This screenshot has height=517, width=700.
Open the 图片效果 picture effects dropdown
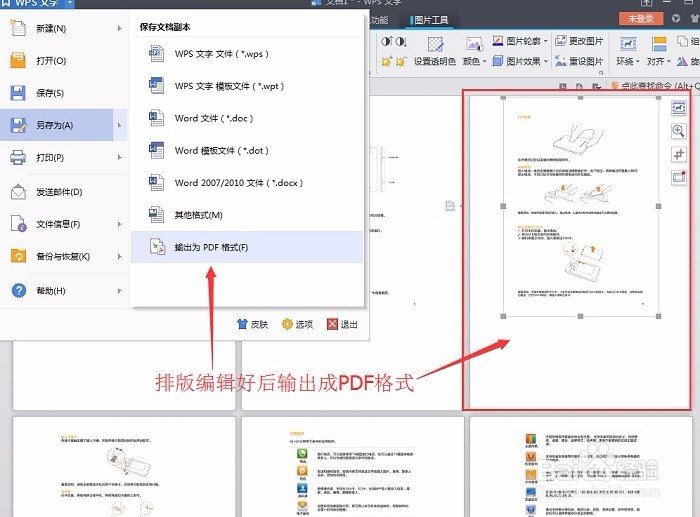520,61
